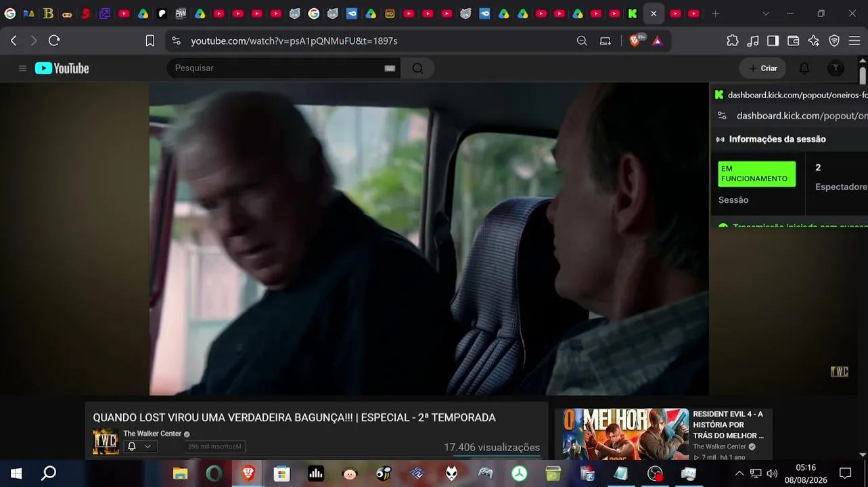The height and width of the screenshot is (487, 868).
Task: Go back to the previous page
Action: (x=14, y=41)
